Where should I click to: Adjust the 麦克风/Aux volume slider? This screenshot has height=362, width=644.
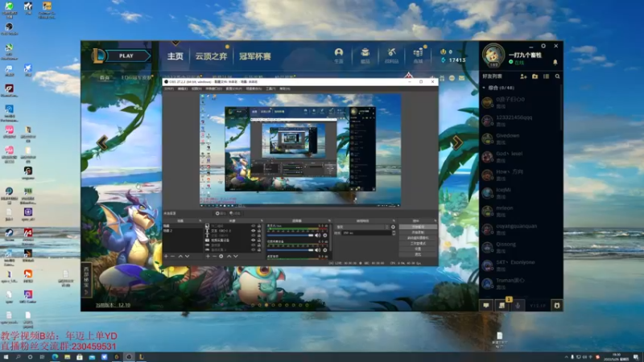click(x=290, y=236)
